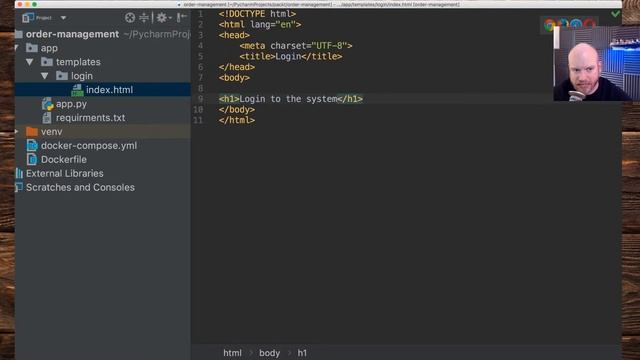Click gutter line number 9
Screen dimensions: 640x360
coord(200,99)
